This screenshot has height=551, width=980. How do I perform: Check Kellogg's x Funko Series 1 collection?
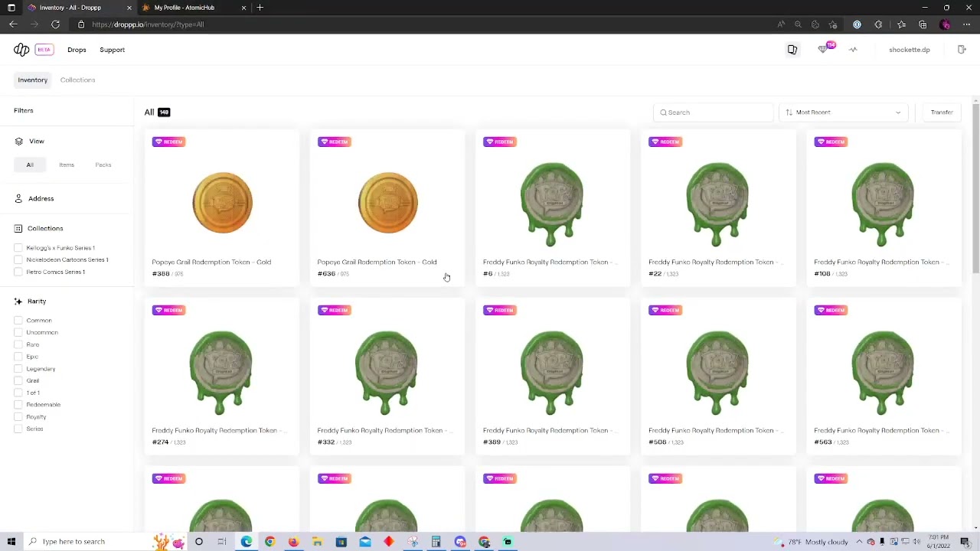pyautogui.click(x=18, y=248)
